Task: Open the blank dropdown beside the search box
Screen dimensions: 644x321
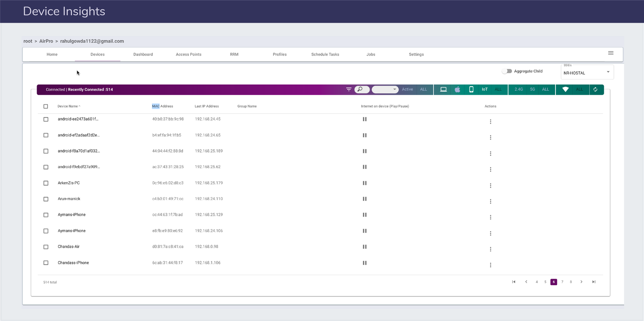Action: pyautogui.click(x=385, y=89)
